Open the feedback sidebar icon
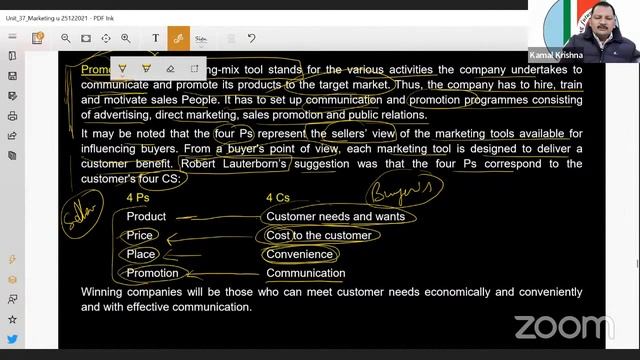The width and height of the screenshot is (640, 360). pyautogui.click(x=12, y=300)
